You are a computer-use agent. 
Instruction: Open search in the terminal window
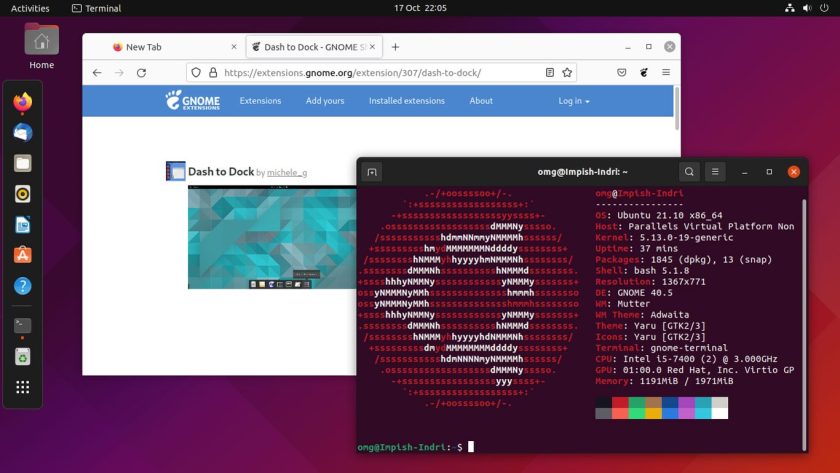[x=689, y=172]
